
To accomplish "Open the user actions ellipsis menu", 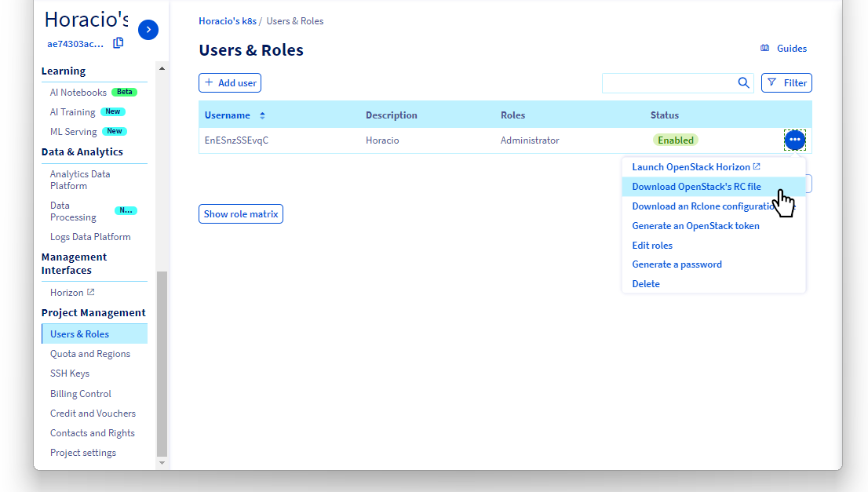I will click(x=795, y=140).
